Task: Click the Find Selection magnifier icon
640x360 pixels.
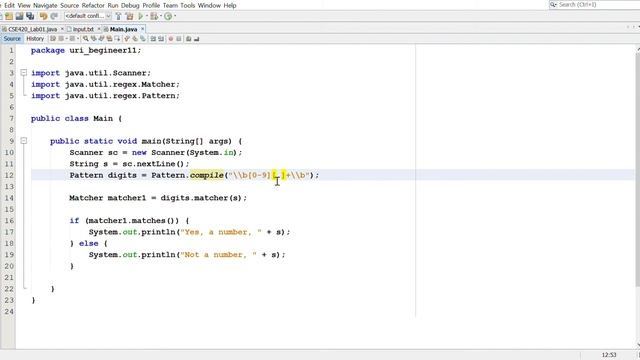Action: click(85, 39)
